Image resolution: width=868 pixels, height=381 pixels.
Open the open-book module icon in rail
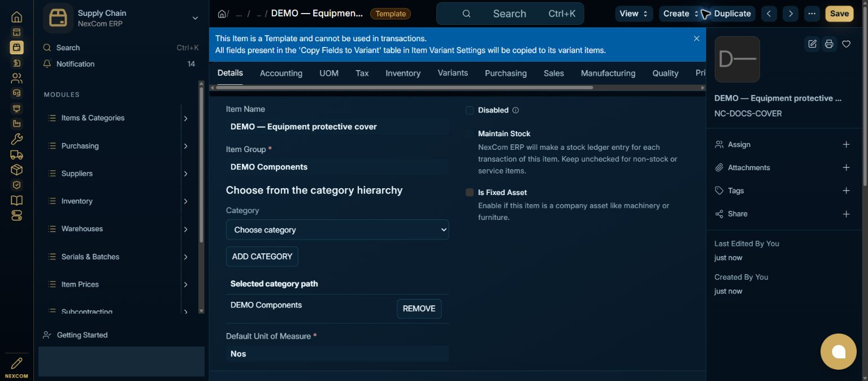pyautogui.click(x=16, y=200)
